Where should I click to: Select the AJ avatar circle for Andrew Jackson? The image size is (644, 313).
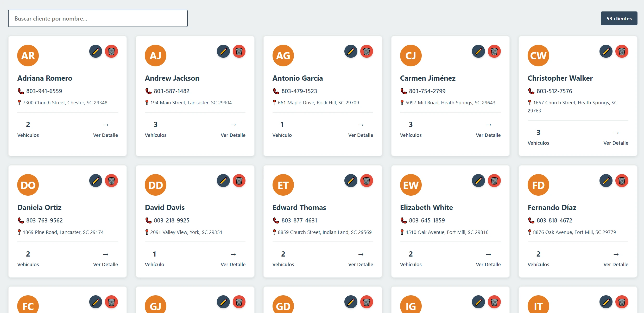[155, 55]
